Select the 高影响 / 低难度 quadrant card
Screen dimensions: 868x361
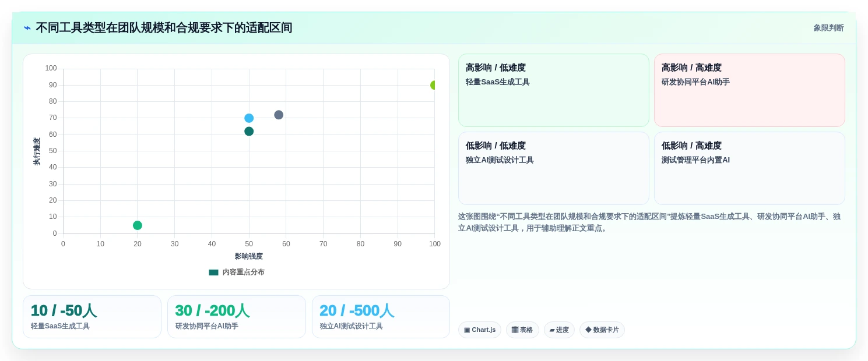click(553, 90)
